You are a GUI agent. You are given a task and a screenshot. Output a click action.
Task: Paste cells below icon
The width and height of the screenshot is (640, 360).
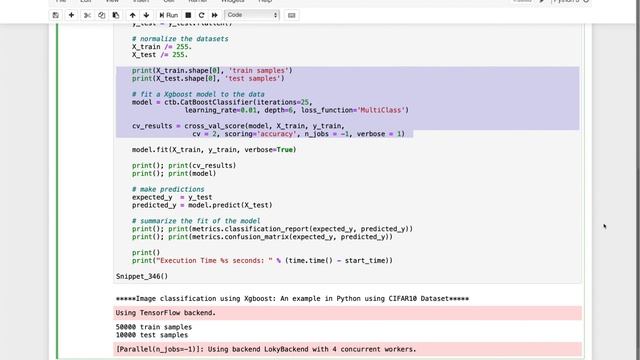pos(116,15)
